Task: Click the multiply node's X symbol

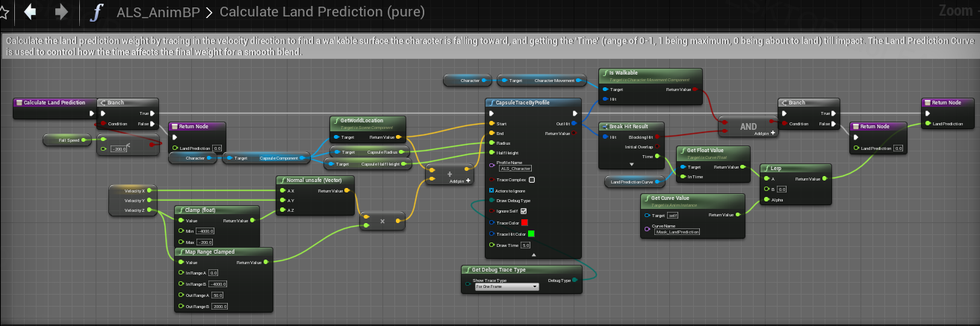Action: [x=383, y=222]
